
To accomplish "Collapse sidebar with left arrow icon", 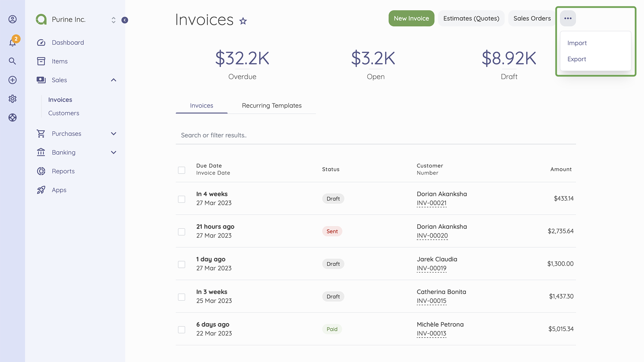I will (x=124, y=20).
